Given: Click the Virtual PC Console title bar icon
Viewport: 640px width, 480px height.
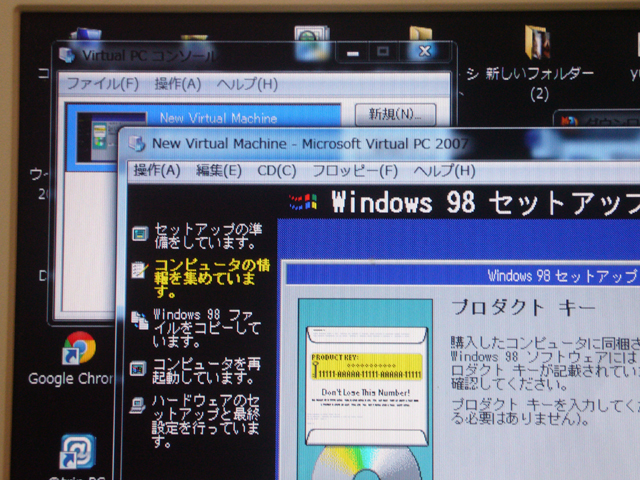Looking at the screenshot, I should (x=67, y=55).
